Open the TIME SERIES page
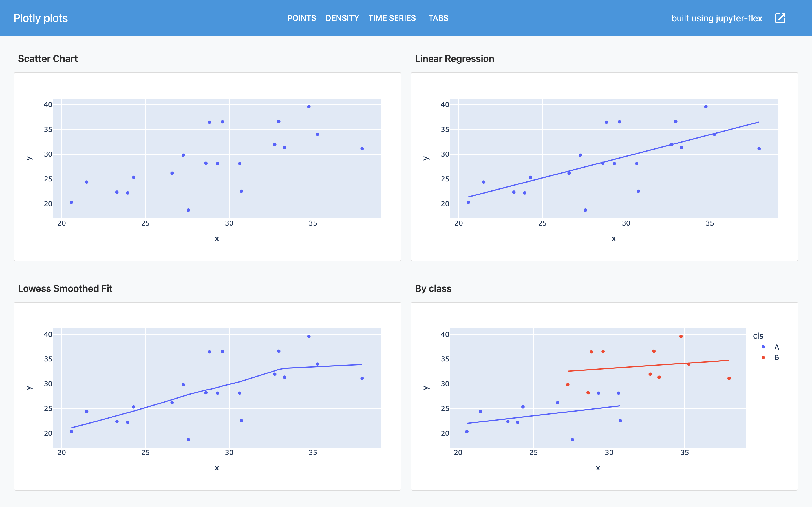812x507 pixels. pyautogui.click(x=392, y=18)
